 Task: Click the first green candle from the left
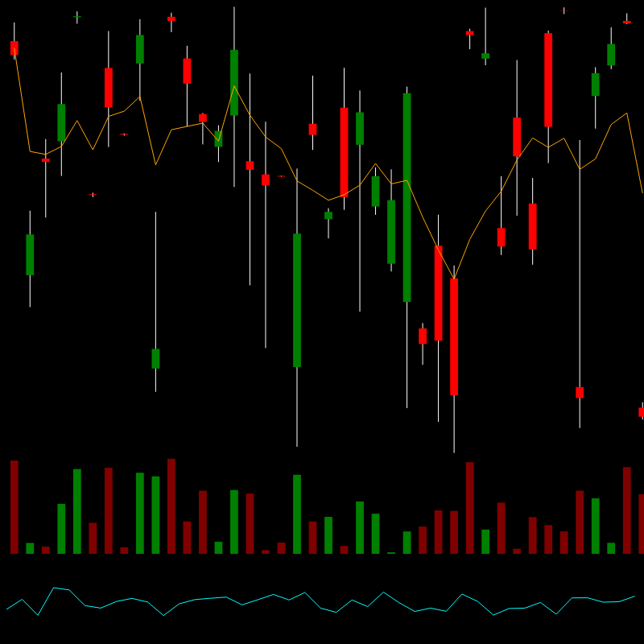click(x=30, y=254)
